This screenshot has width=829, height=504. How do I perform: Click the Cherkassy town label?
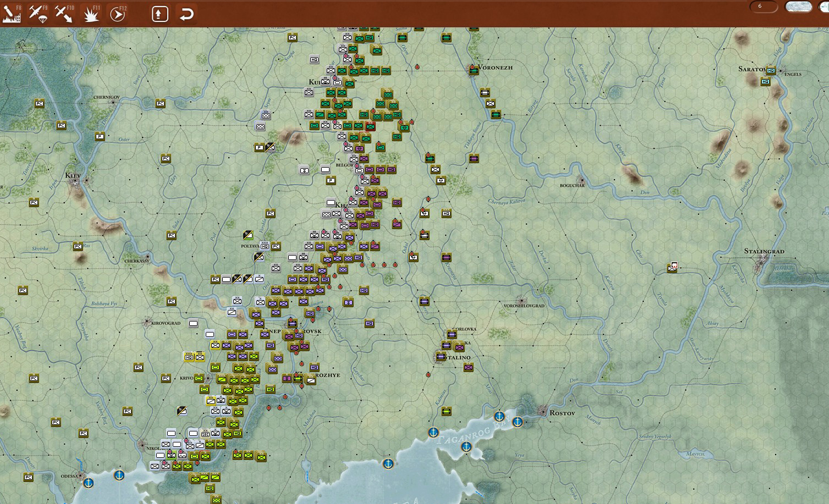(137, 261)
